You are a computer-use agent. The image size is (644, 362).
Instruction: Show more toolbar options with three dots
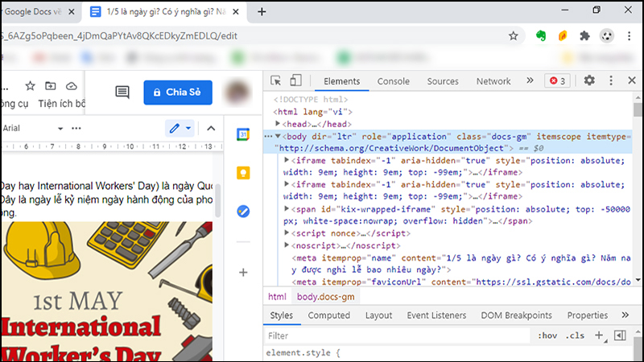click(x=76, y=129)
